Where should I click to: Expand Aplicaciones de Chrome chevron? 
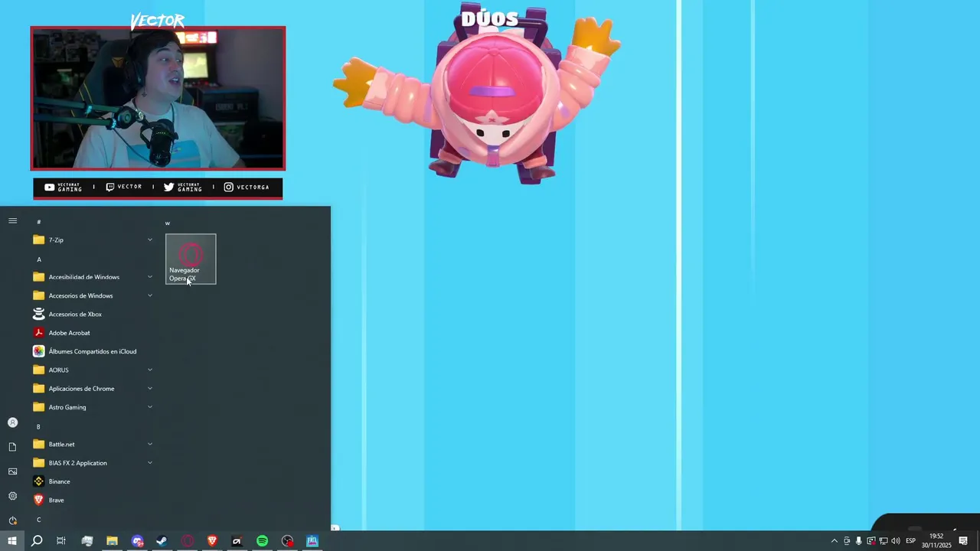pos(150,388)
